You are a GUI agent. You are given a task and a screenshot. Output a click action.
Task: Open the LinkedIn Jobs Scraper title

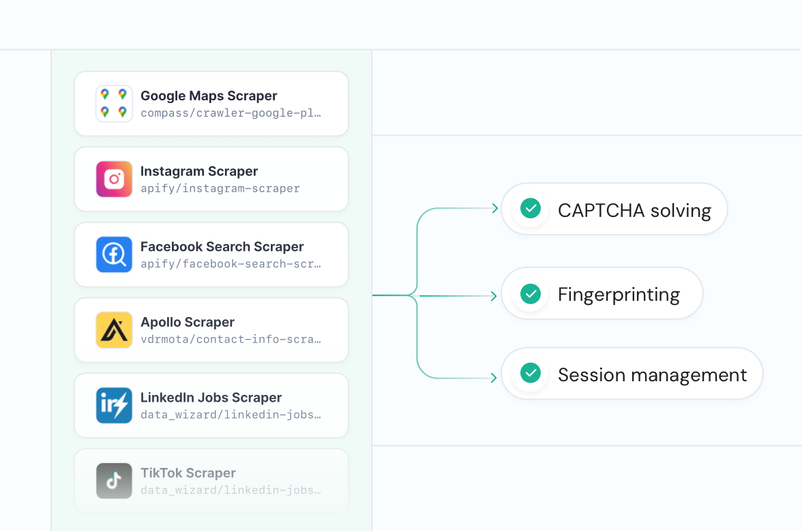pyautogui.click(x=211, y=398)
